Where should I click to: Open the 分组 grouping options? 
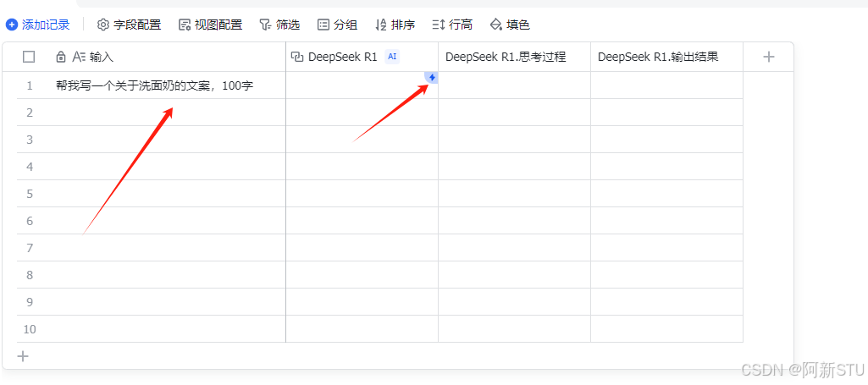(x=337, y=25)
